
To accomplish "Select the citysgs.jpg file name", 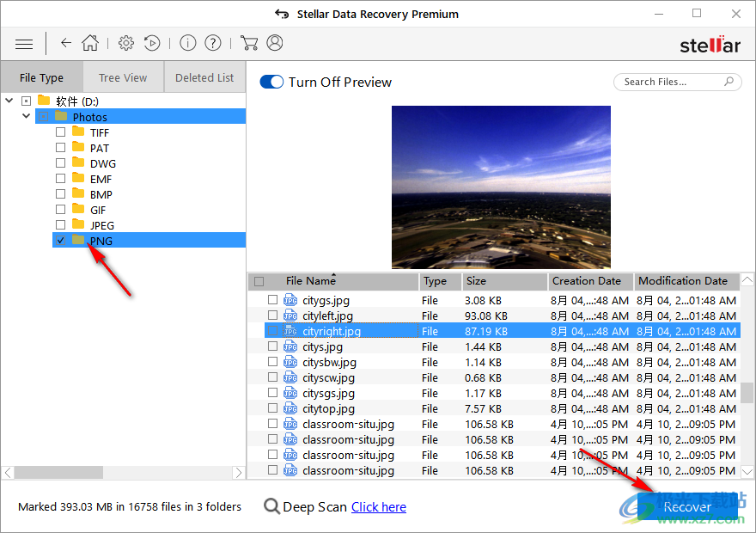I will [328, 393].
